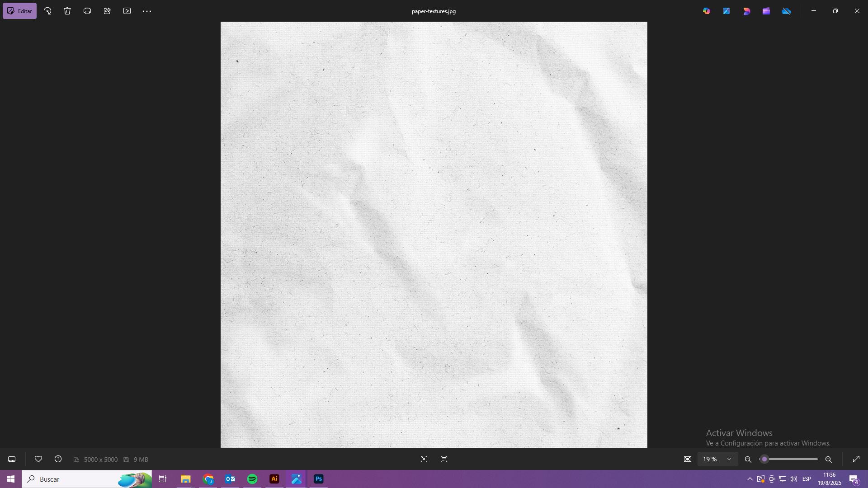The width and height of the screenshot is (868, 488).
Task: Open Task View on the taskbar
Action: click(163, 479)
